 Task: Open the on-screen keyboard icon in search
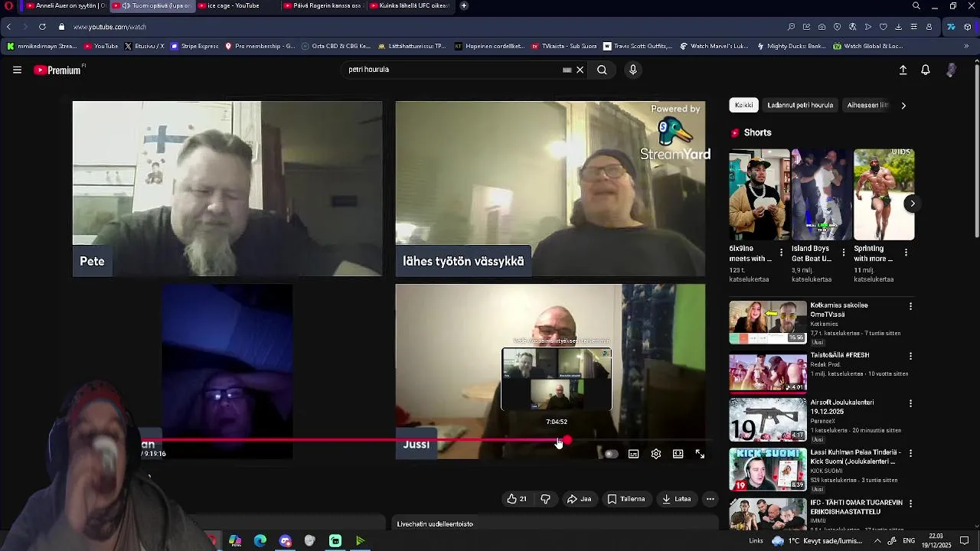pos(567,70)
